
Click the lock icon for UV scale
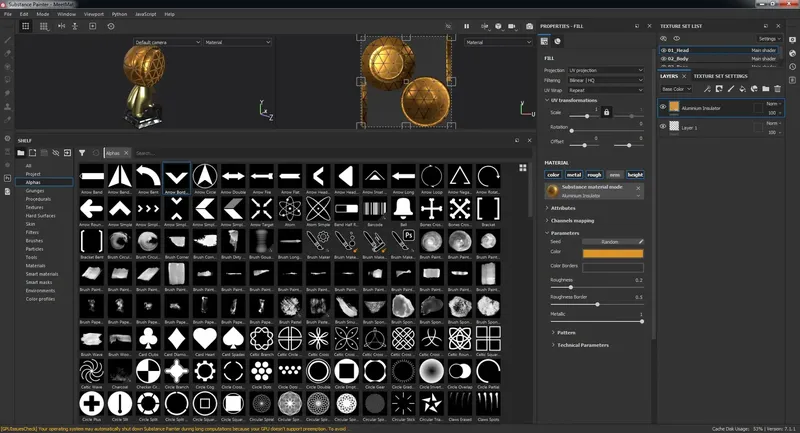coord(606,112)
